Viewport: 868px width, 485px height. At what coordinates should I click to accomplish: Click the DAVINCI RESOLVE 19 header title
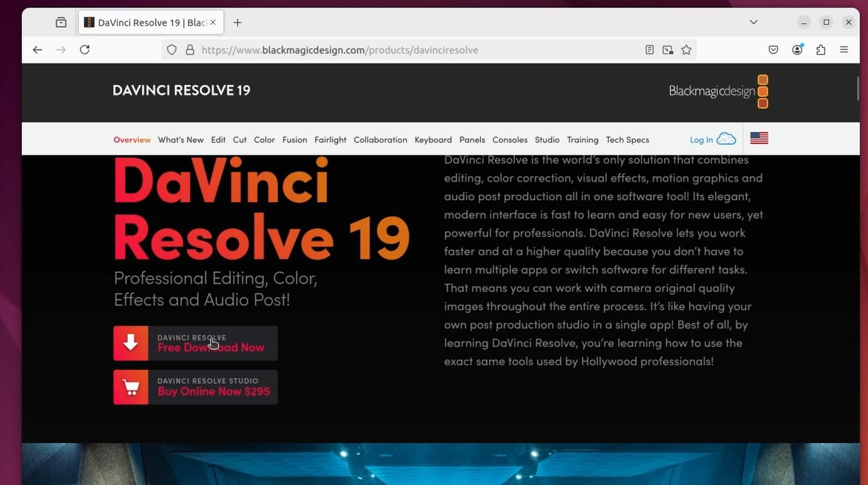tap(181, 90)
